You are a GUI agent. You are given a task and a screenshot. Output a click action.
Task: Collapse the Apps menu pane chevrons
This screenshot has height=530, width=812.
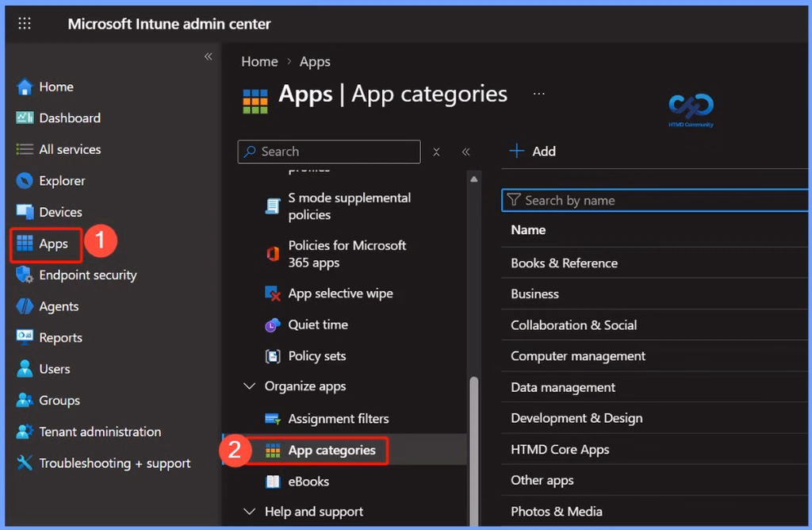(x=465, y=152)
